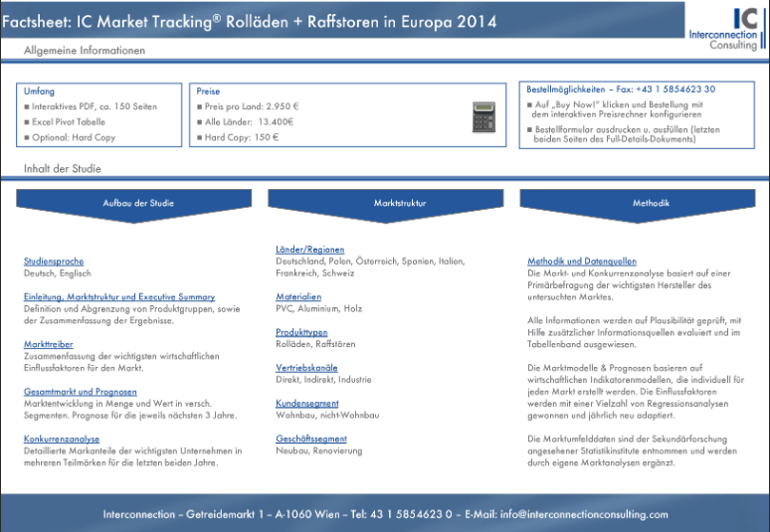Click the Interconnection Consulting IC logo
770x532 pixels.
723,27
